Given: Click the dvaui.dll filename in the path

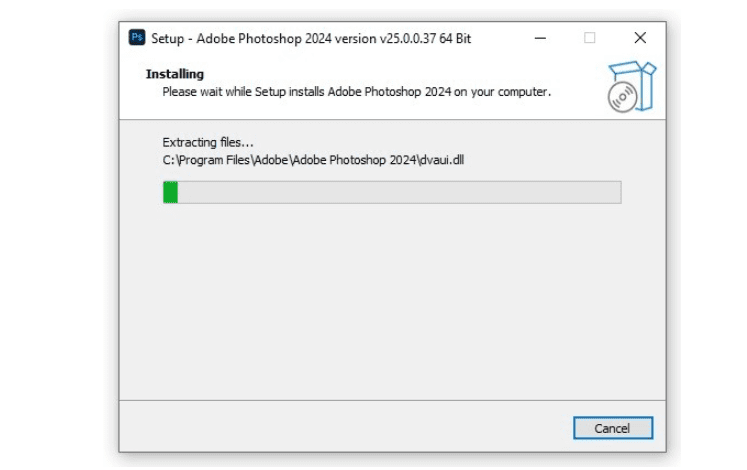Looking at the screenshot, I should click(441, 159).
